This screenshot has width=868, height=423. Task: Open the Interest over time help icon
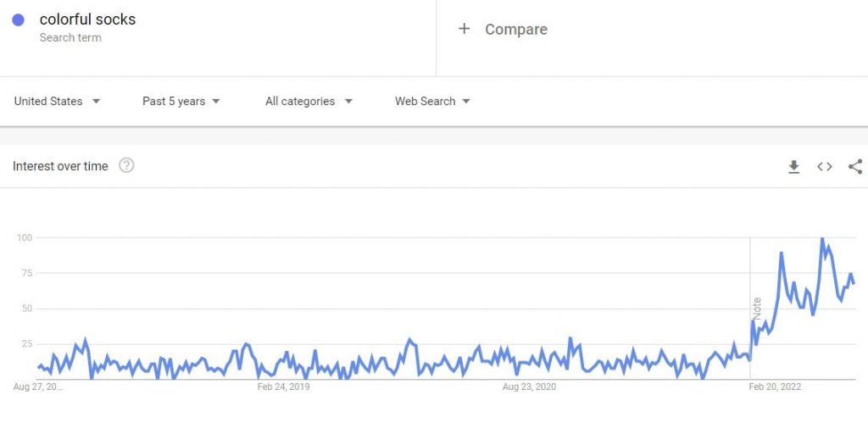click(127, 165)
